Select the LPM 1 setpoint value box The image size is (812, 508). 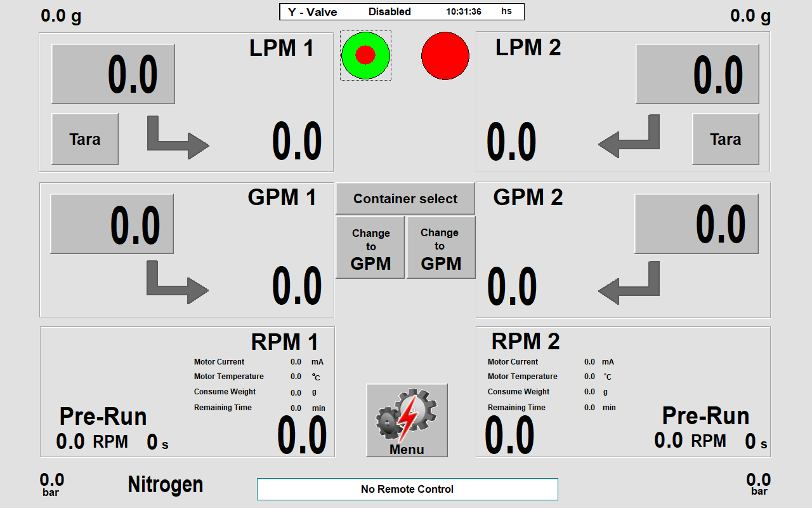point(113,74)
